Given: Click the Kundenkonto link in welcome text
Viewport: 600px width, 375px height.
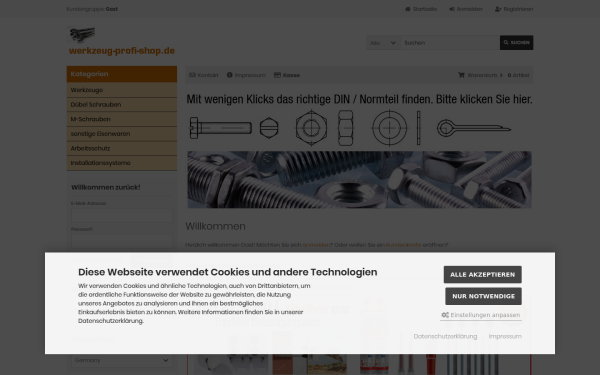Looking at the screenshot, I should tap(403, 245).
